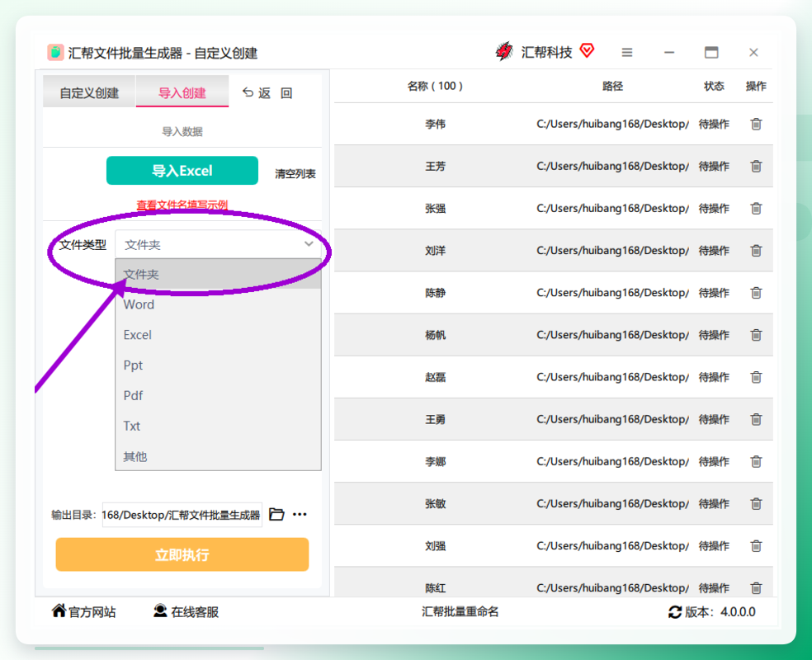The height and width of the screenshot is (660, 812).
Task: Switch to 导入创建 tab
Action: coord(182,92)
